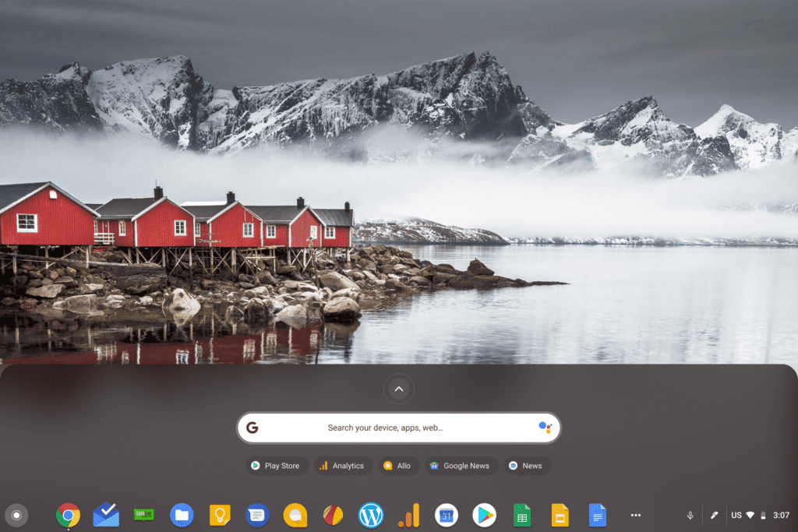
Task: Open Android Messages from the shelf
Action: (x=257, y=515)
